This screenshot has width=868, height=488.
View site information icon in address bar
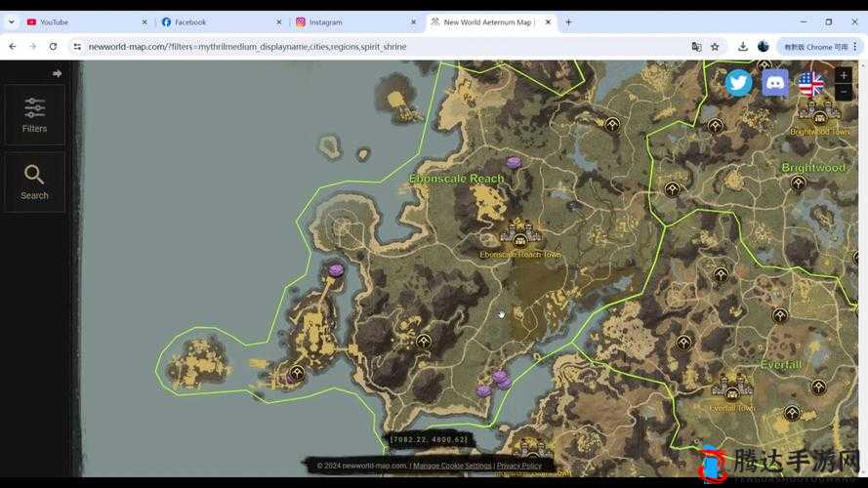[x=77, y=47]
